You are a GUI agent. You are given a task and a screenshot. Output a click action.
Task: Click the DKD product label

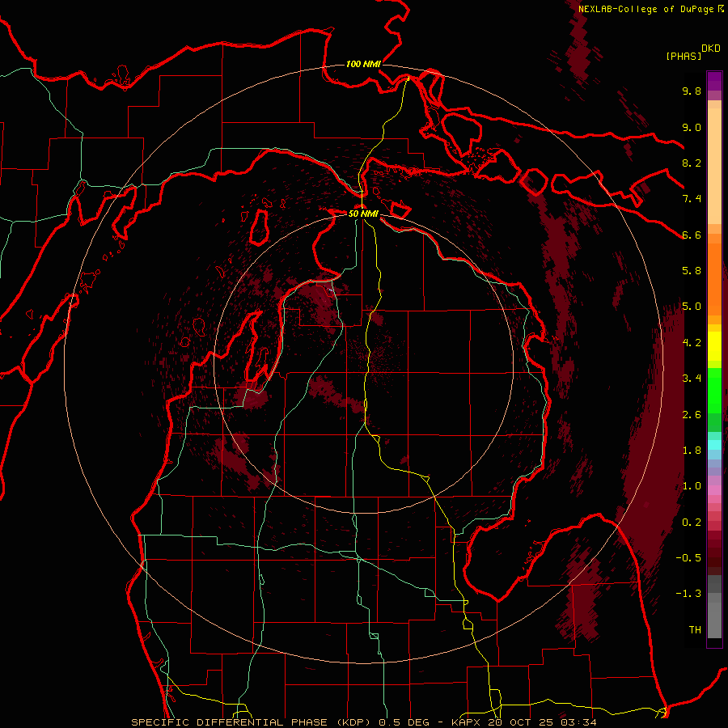click(x=711, y=49)
